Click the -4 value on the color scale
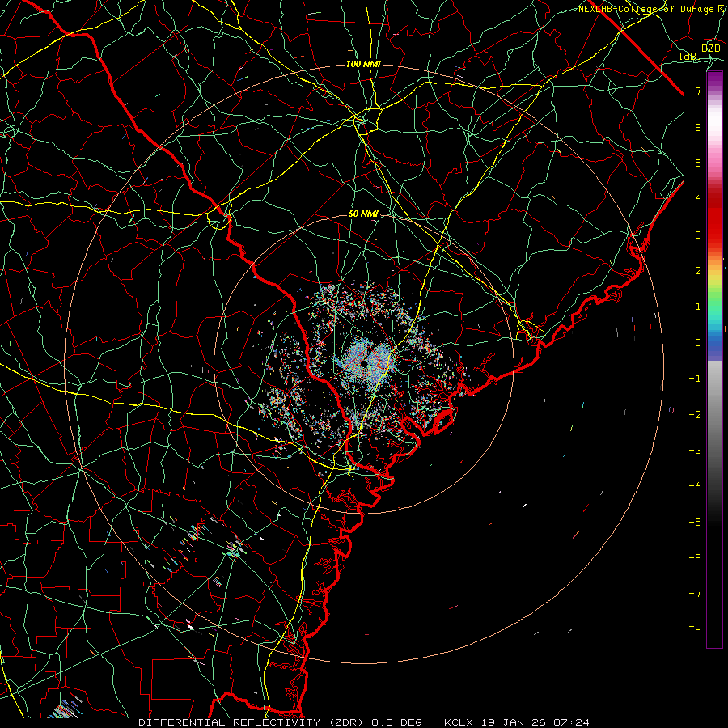Image resolution: width=728 pixels, height=728 pixels. tap(695, 486)
